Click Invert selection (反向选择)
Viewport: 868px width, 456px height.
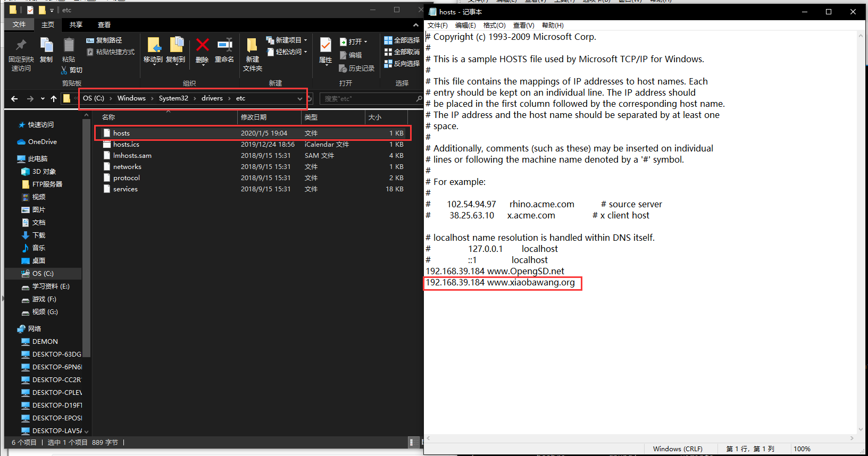pyautogui.click(x=402, y=63)
